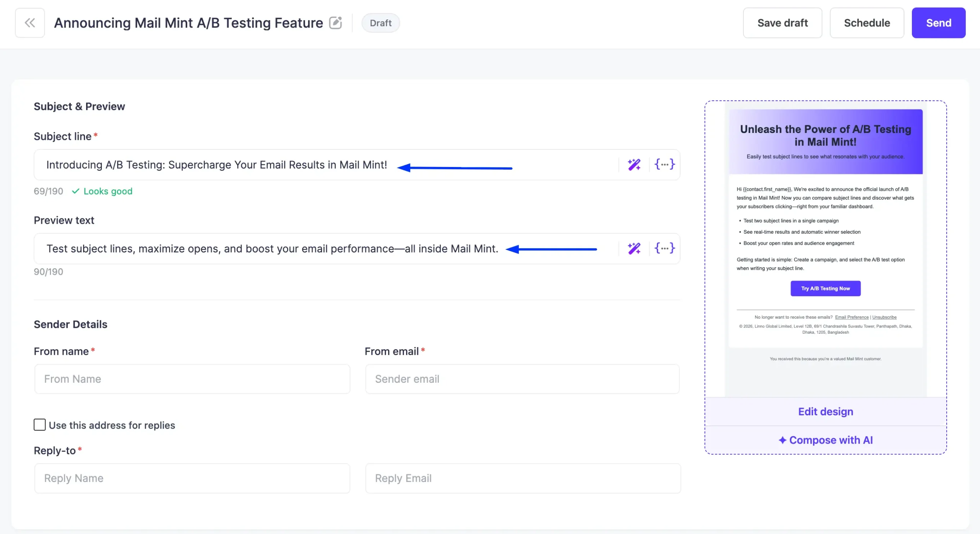Open the Schedule option
The height and width of the screenshot is (534, 980).
click(x=867, y=23)
